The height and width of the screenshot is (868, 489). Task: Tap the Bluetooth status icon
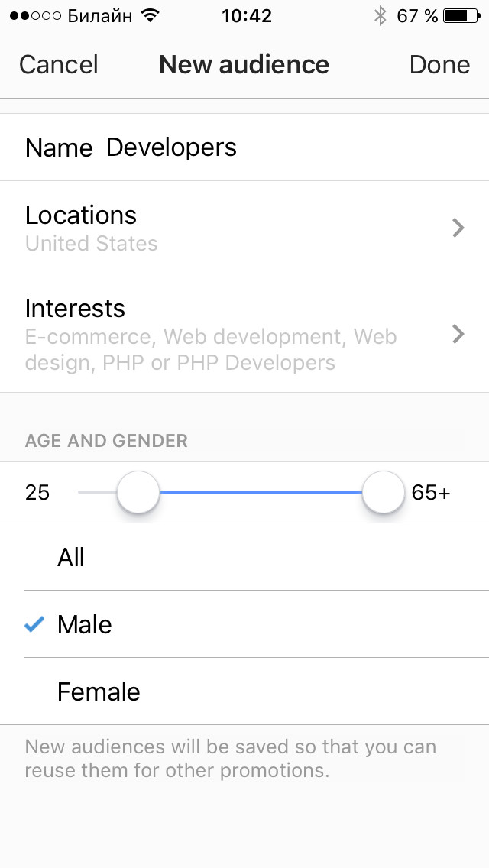380,16
